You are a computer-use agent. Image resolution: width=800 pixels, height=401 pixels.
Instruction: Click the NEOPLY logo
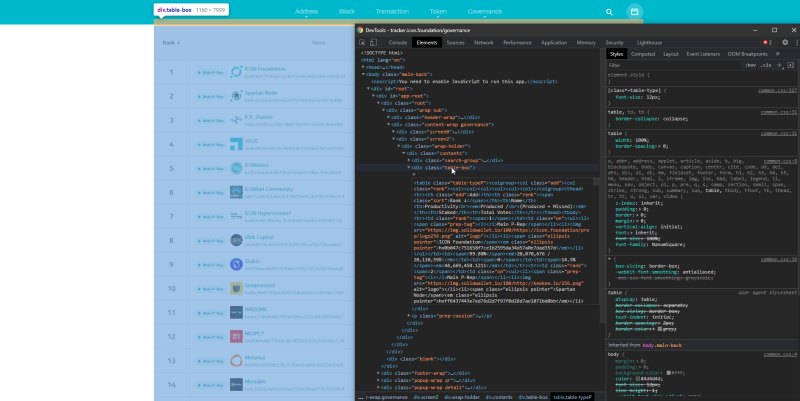[x=236, y=336]
